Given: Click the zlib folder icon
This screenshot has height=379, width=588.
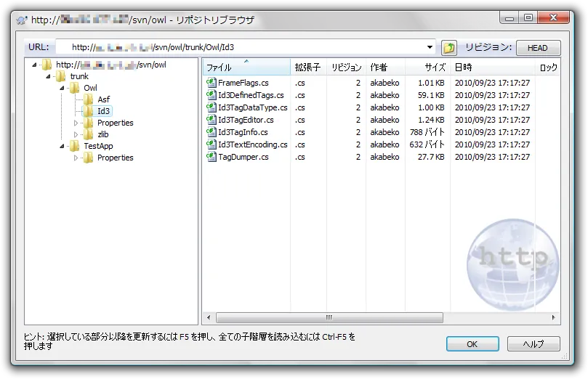Looking at the screenshot, I should [89, 134].
